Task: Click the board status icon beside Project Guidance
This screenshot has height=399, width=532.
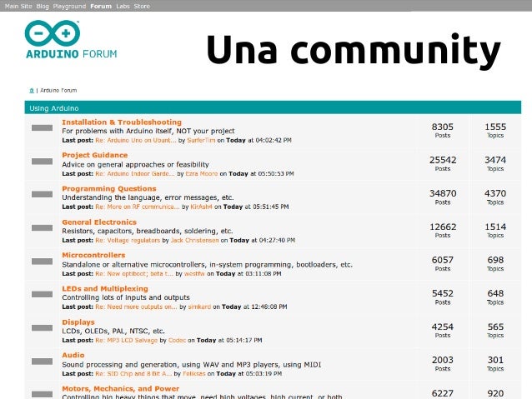Action: click(x=42, y=162)
